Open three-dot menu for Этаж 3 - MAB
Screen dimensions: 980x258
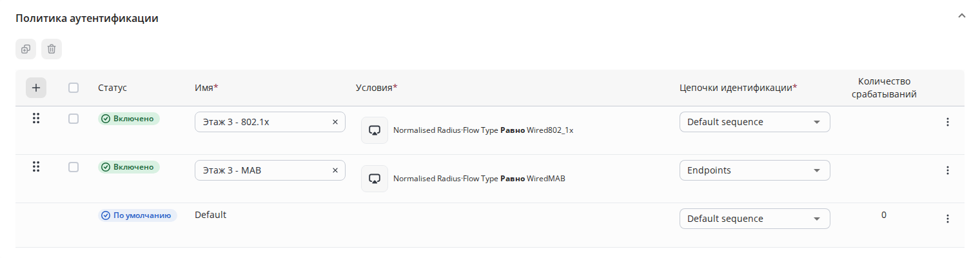(947, 170)
